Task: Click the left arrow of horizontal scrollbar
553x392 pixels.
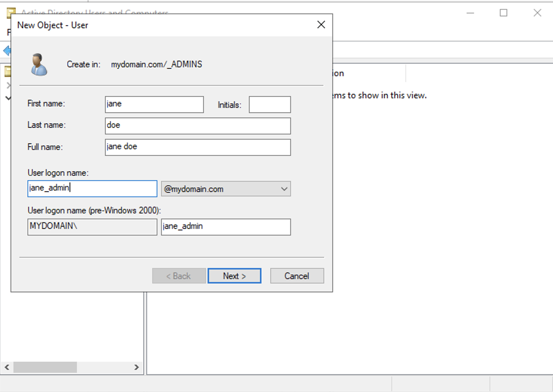Action: [7, 367]
